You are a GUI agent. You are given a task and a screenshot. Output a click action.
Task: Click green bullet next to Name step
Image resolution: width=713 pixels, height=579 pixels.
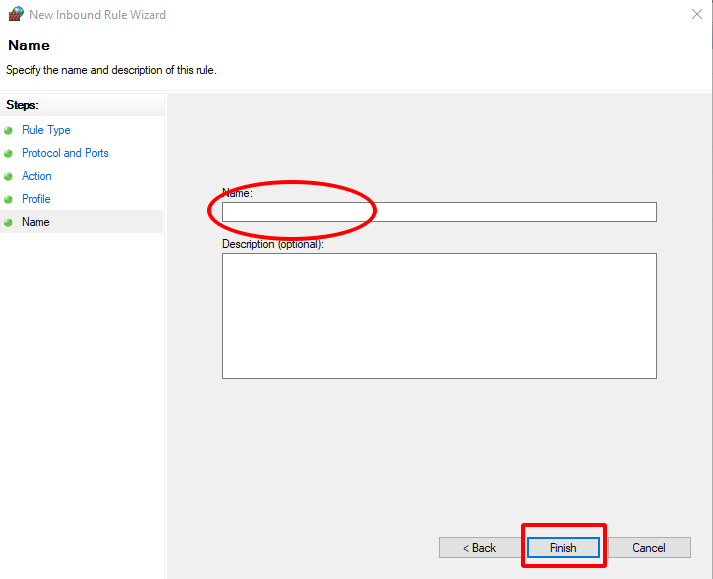point(8,222)
